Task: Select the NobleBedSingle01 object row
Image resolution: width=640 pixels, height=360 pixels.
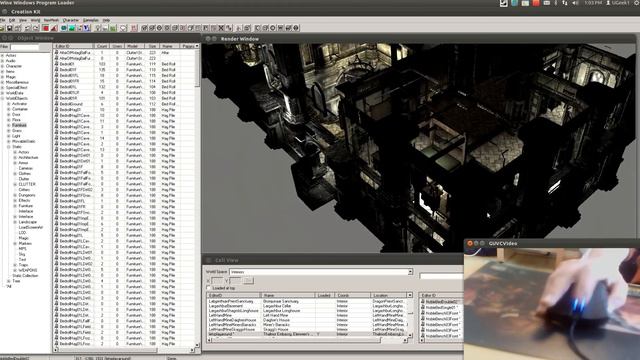Action: 441,308
